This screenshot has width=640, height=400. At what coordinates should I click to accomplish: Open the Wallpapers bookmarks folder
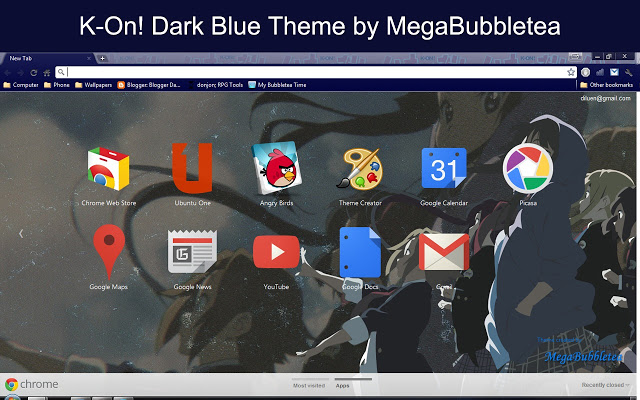coord(93,85)
